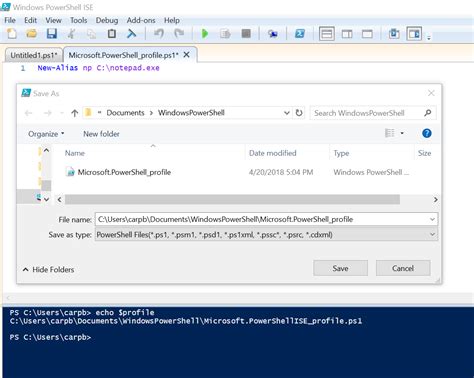Go forward in Save As dialog
Viewport: 474px width, 378px height.
click(48, 113)
